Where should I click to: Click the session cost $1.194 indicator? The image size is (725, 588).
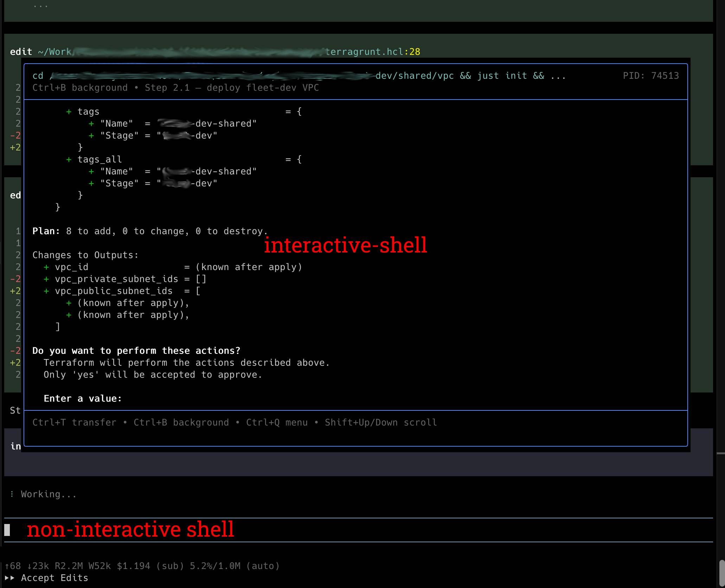click(133, 566)
